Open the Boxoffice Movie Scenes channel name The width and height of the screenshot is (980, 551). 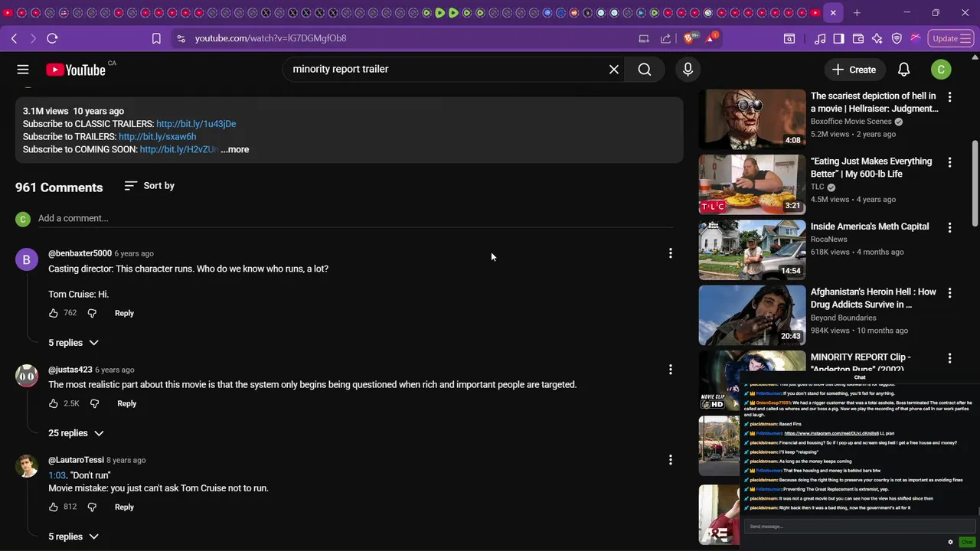point(851,122)
